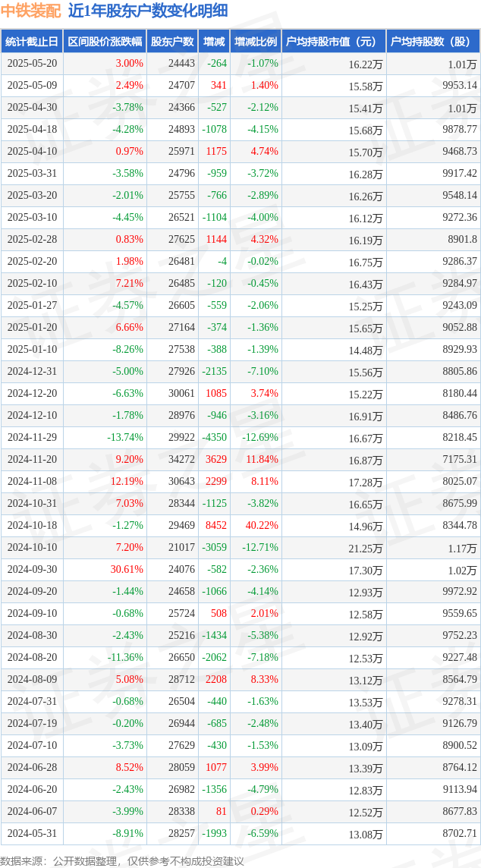Click the 数据来源 footer disclaimer text
Image resolution: width=481 pixels, height=868 pixels.
(122, 860)
